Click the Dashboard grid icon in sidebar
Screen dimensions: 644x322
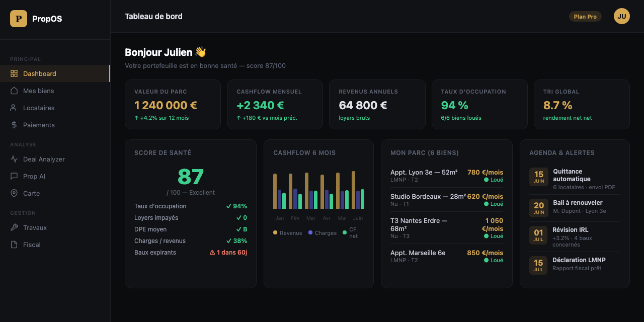click(14, 73)
